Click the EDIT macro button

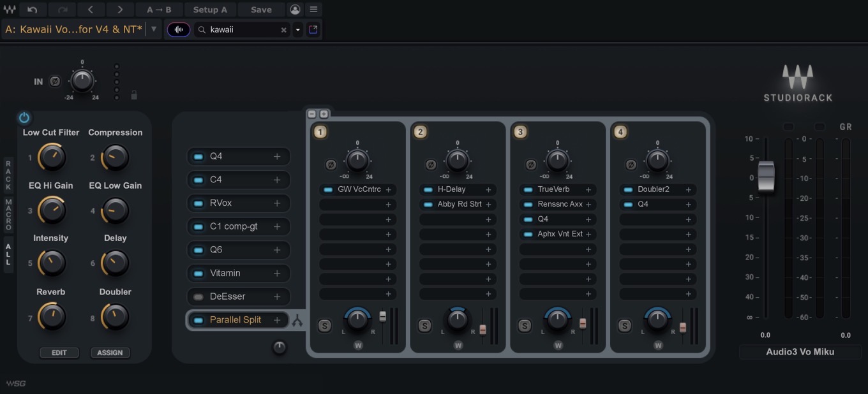pos(59,353)
